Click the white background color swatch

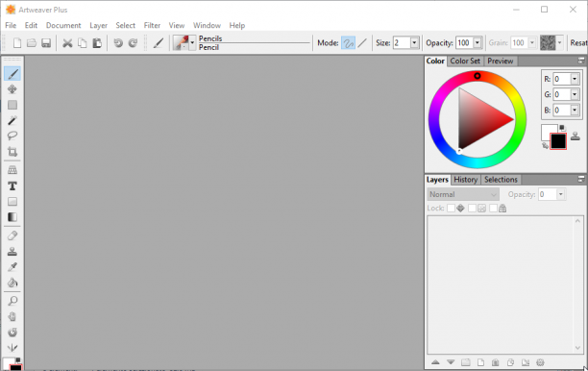[x=546, y=130]
